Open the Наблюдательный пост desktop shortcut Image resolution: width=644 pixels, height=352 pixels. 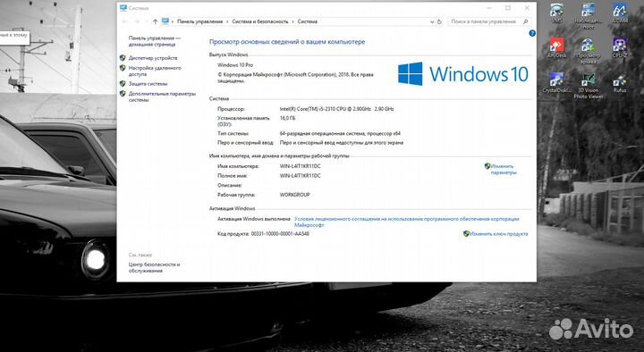point(589,15)
